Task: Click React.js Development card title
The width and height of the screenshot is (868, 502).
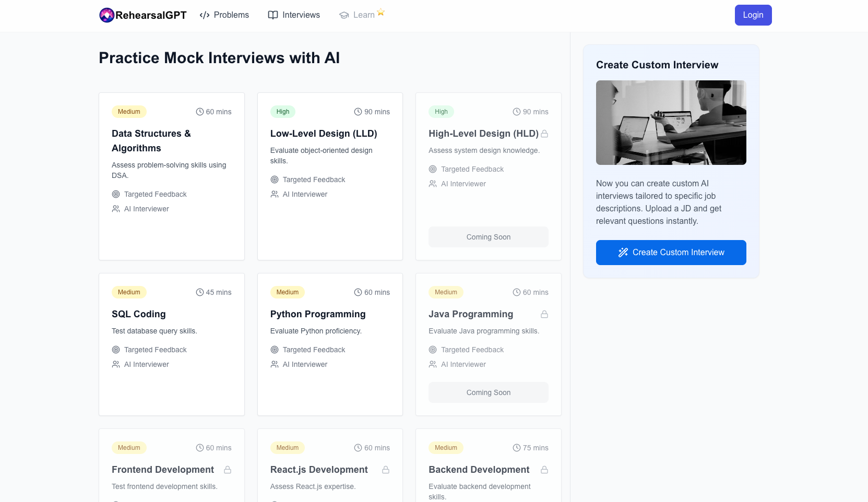Action: (319, 470)
